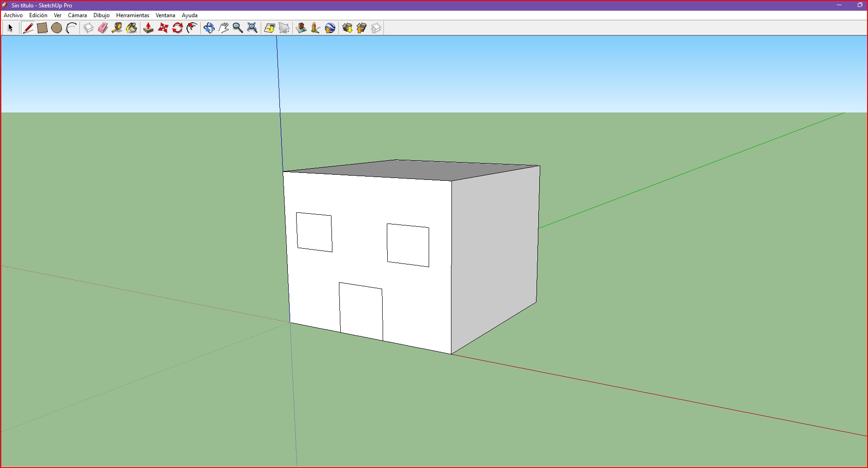Select the Arc tool
868x468 pixels.
tap(71, 28)
